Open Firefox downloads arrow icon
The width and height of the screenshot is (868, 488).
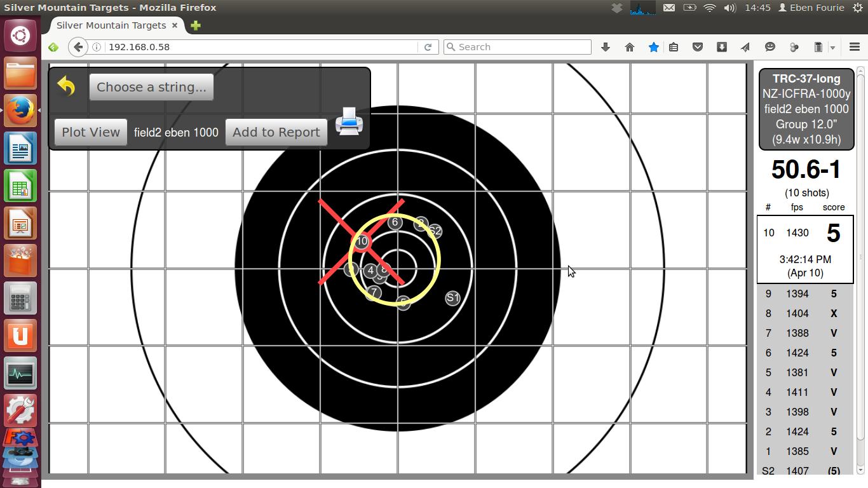606,47
